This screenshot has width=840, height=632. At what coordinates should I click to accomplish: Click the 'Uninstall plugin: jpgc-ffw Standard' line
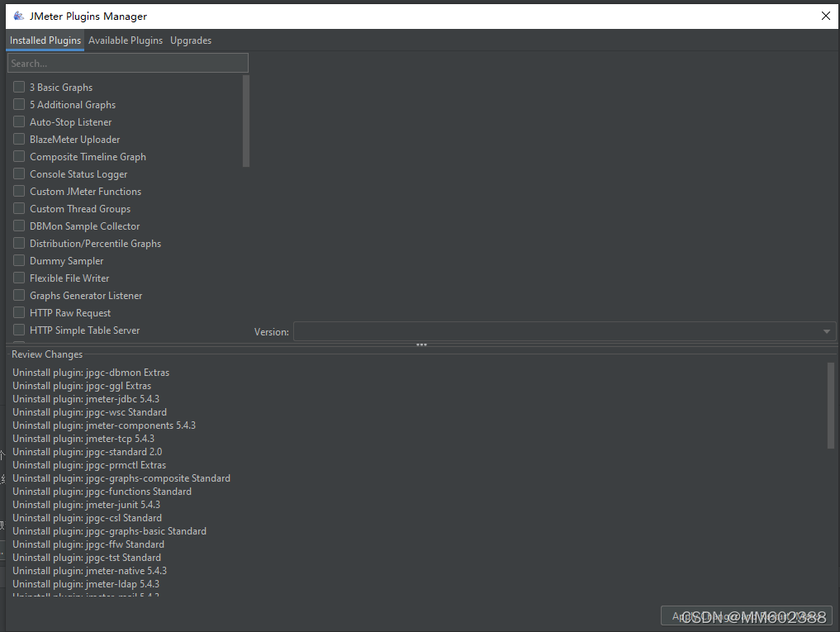[88, 544]
